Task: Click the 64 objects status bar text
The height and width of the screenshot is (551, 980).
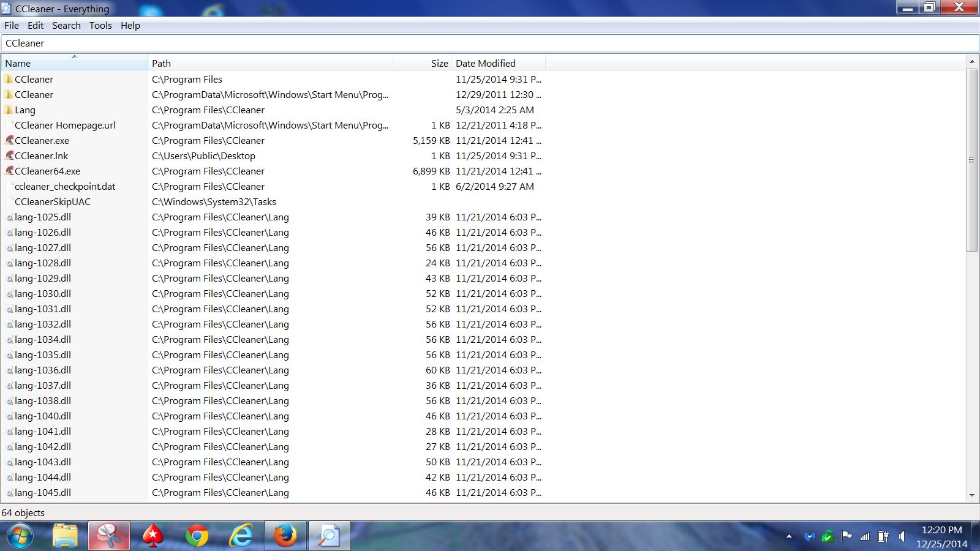Action: click(x=23, y=512)
